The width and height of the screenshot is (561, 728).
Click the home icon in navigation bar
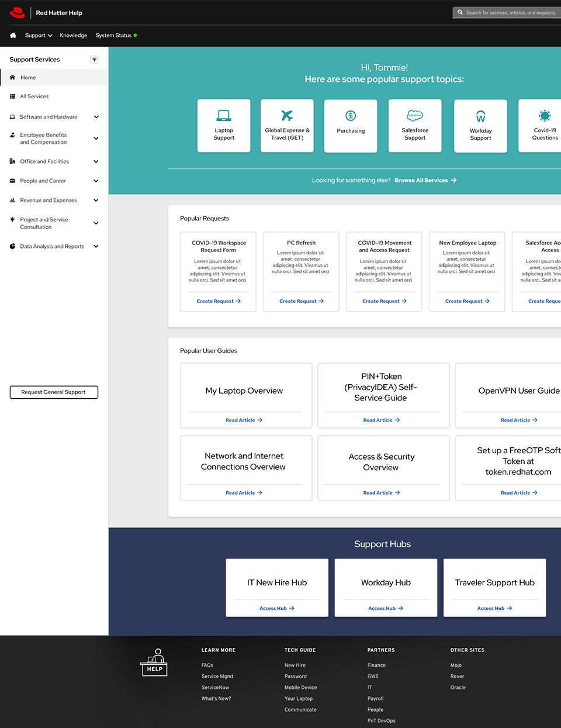[x=13, y=35]
